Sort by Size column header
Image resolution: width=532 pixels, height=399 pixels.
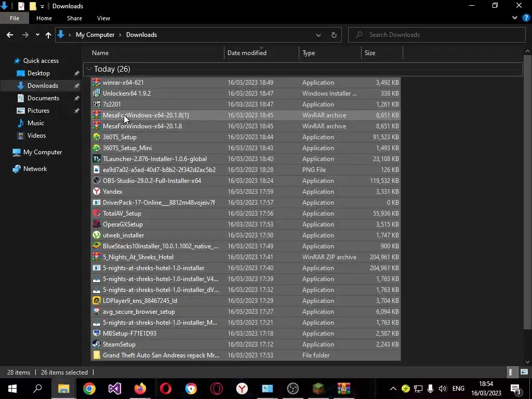pos(370,53)
